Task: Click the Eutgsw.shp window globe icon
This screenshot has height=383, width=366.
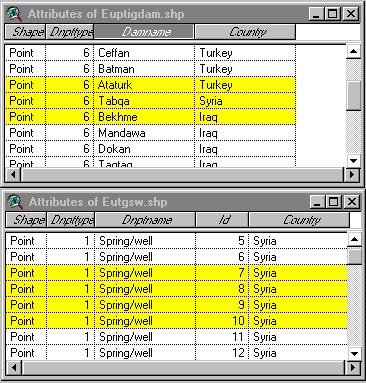Action: tap(14, 202)
